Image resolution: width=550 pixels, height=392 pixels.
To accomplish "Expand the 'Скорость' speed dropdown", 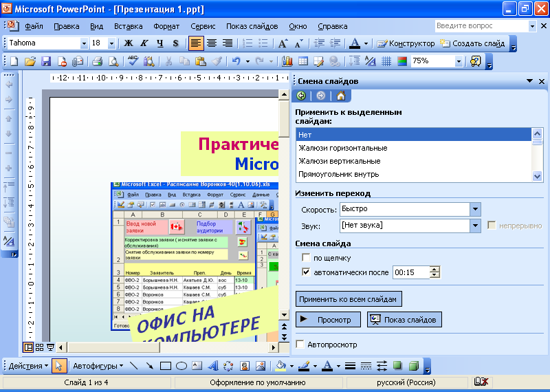I will 475,209.
